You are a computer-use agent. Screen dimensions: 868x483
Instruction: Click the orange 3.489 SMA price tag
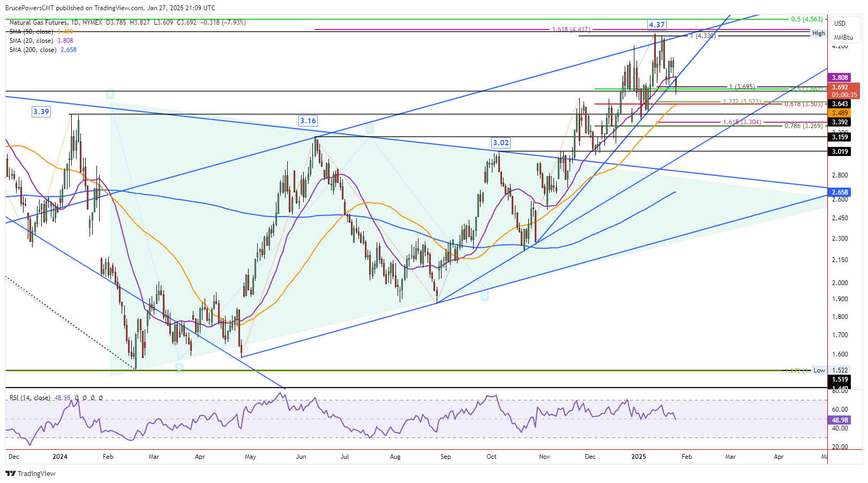(x=840, y=113)
